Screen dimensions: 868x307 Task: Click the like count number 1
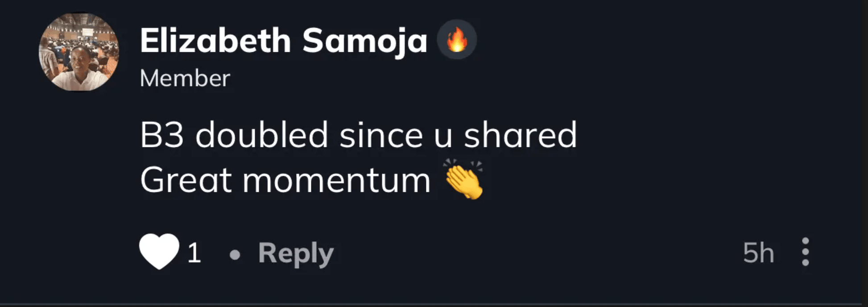pos(194,253)
